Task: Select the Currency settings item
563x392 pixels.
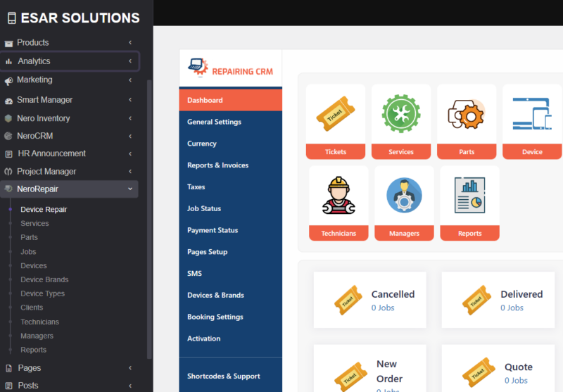Action: click(231, 144)
